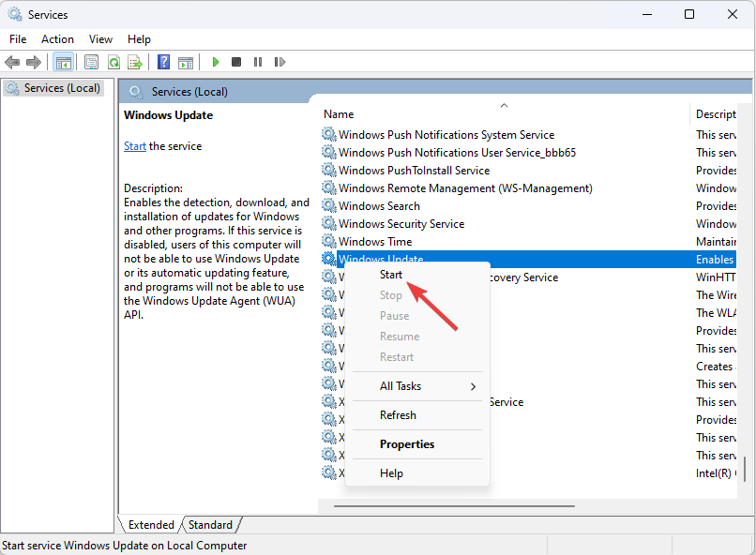Switch to the Extended tab

pyautogui.click(x=151, y=525)
